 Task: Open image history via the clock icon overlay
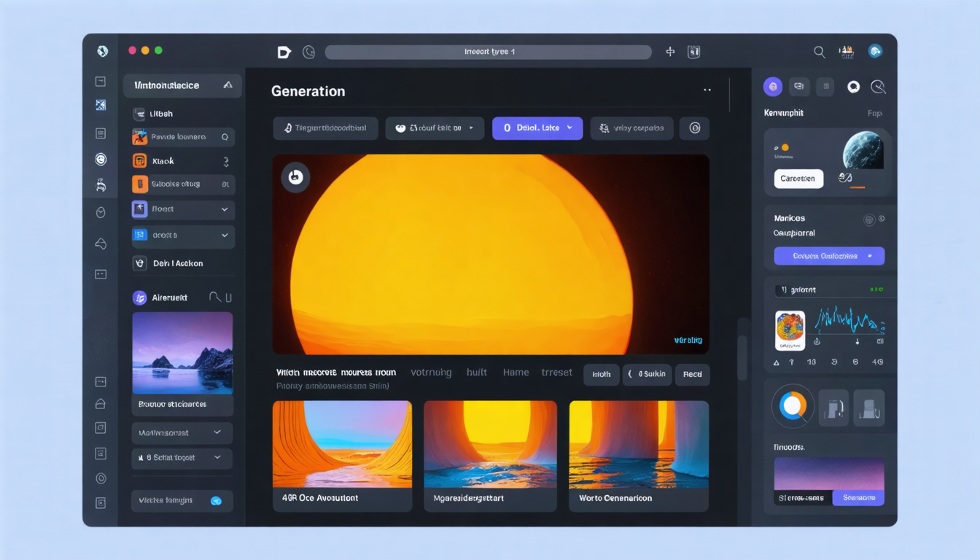pyautogui.click(x=295, y=177)
